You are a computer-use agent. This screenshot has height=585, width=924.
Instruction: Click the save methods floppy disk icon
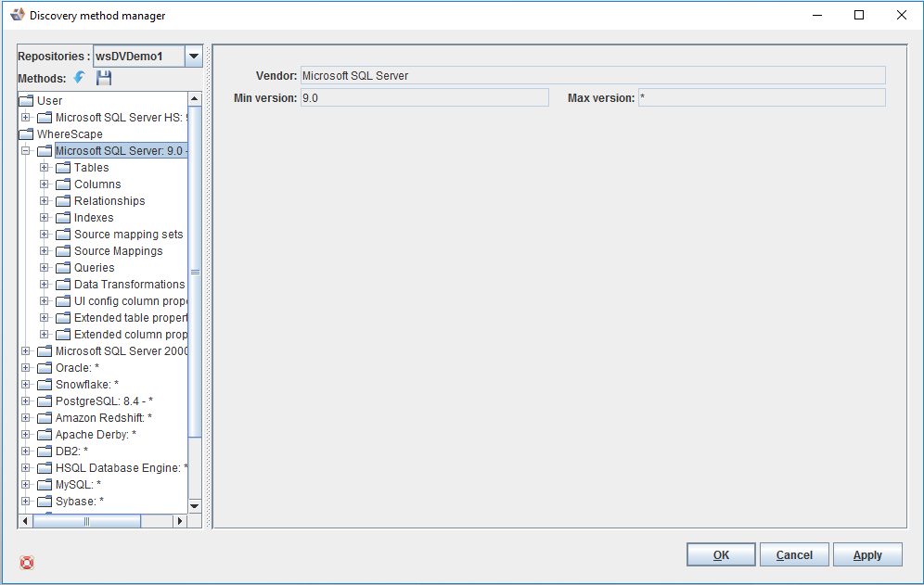pos(104,78)
